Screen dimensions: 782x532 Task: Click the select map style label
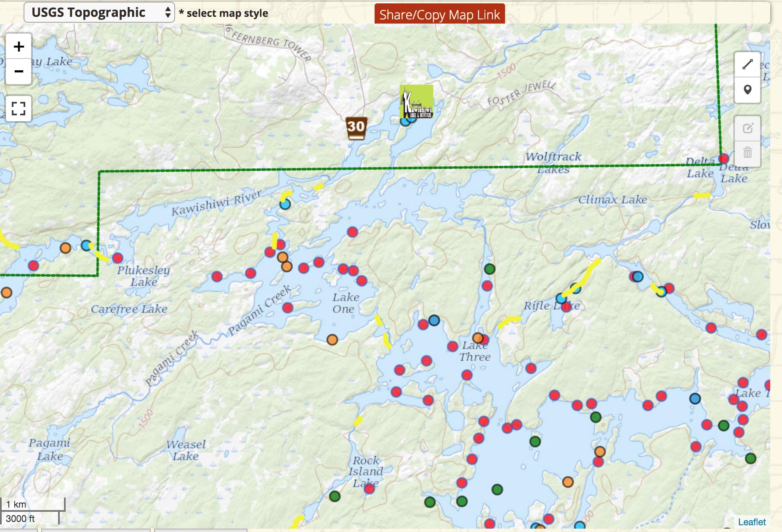tap(222, 13)
